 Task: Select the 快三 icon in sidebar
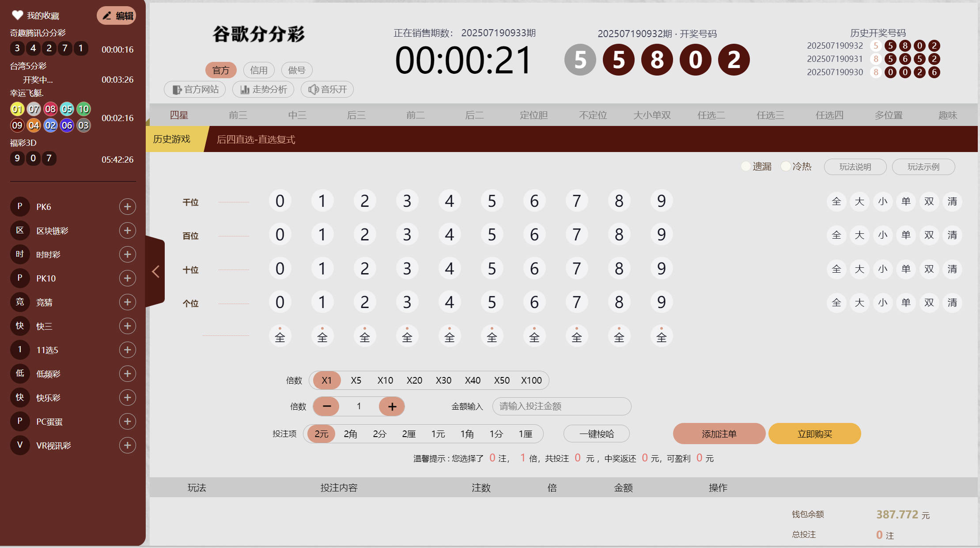[19, 326]
